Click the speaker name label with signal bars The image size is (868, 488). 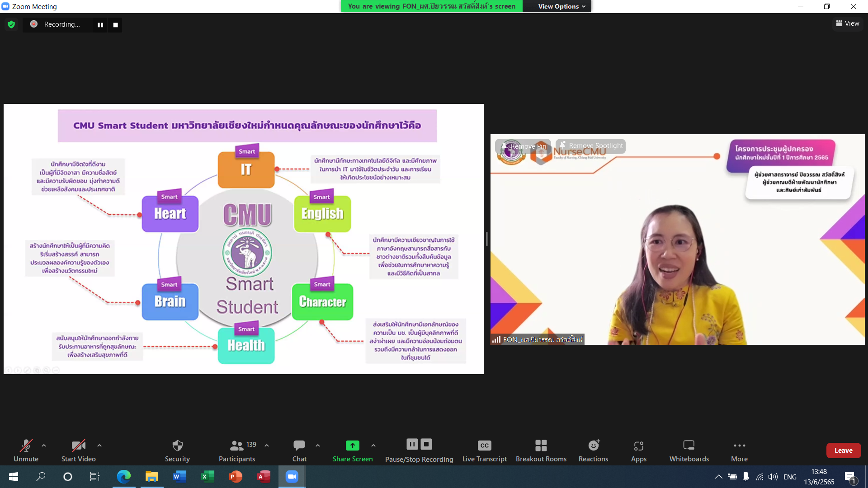tap(538, 339)
